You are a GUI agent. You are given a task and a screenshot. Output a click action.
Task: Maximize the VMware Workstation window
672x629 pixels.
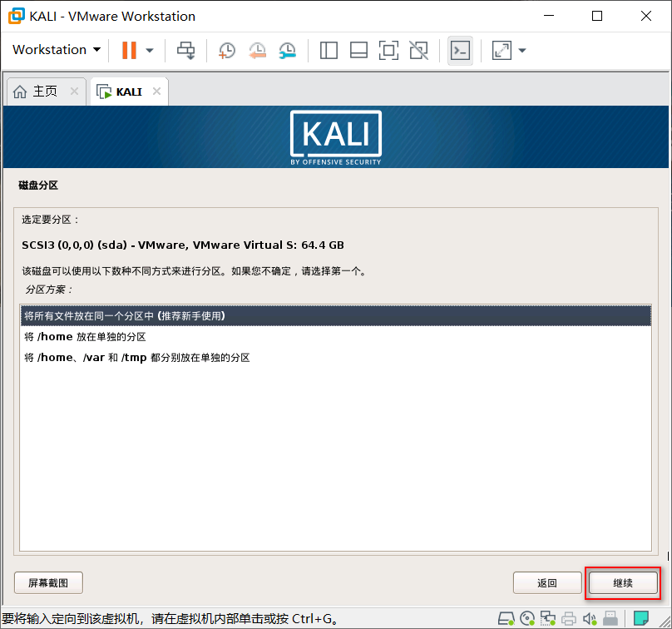(x=597, y=16)
